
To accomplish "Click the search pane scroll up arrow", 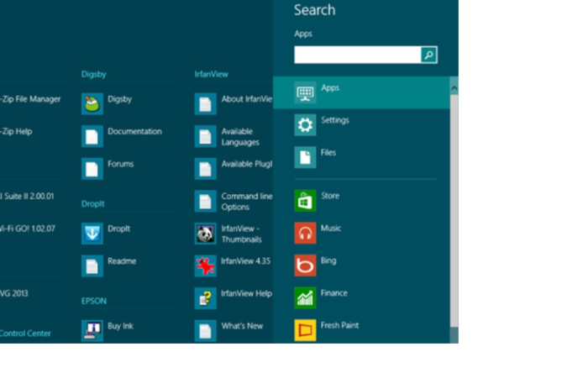I will pos(454,88).
